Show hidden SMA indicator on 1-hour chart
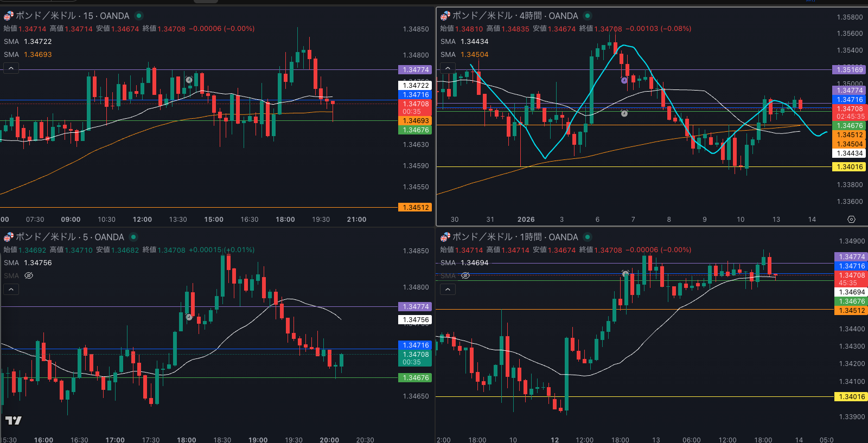 click(x=465, y=275)
